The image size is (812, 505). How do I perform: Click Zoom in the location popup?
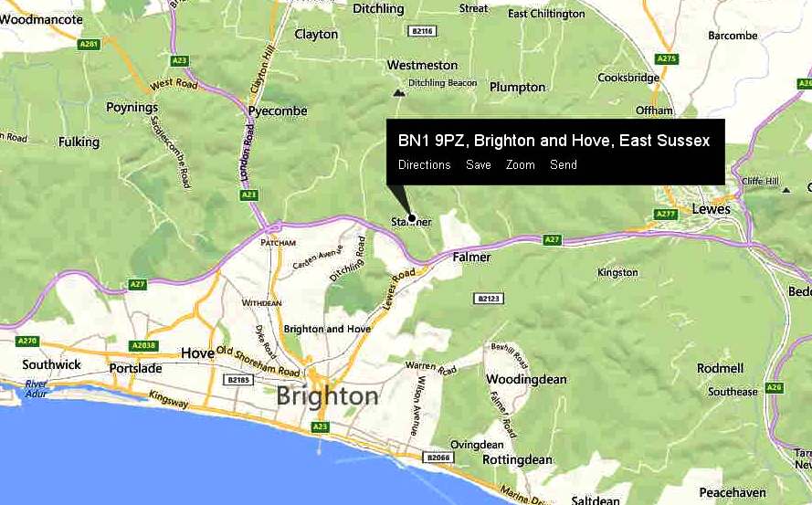[520, 164]
